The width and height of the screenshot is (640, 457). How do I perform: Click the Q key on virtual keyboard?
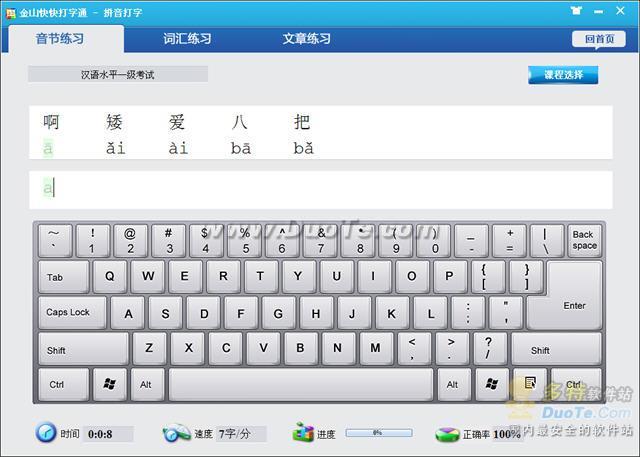[110, 277]
